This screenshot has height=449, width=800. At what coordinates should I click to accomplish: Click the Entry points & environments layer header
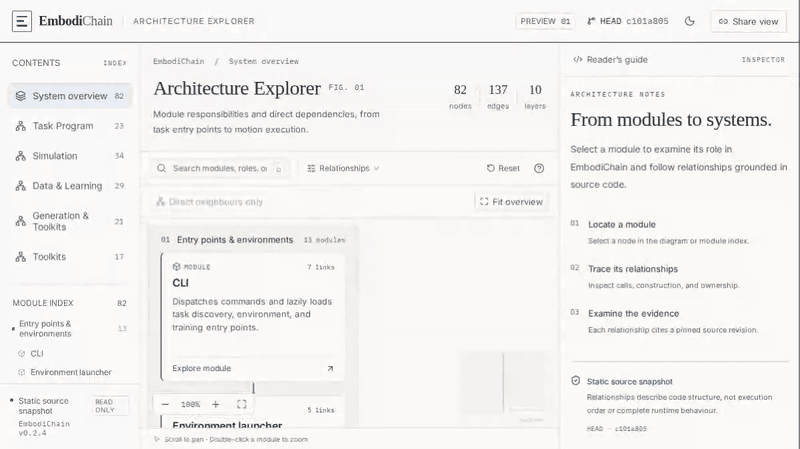pyautogui.click(x=253, y=240)
